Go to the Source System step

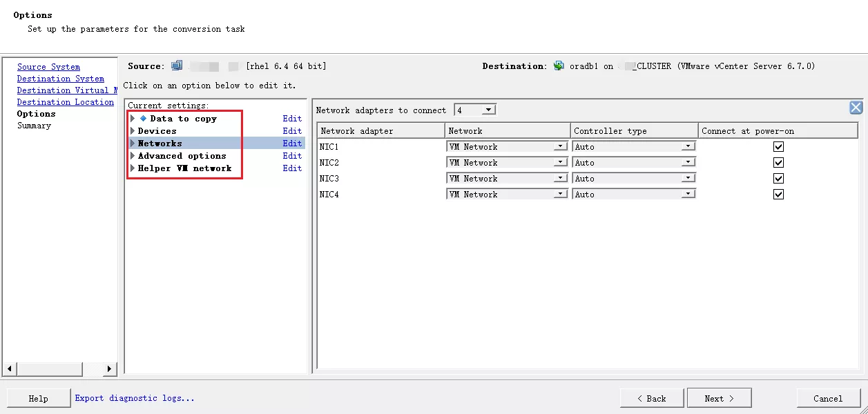click(48, 67)
